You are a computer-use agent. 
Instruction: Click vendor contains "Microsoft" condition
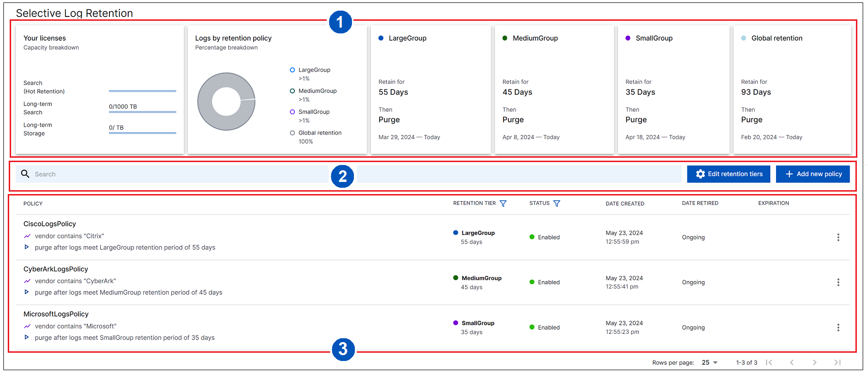point(76,326)
